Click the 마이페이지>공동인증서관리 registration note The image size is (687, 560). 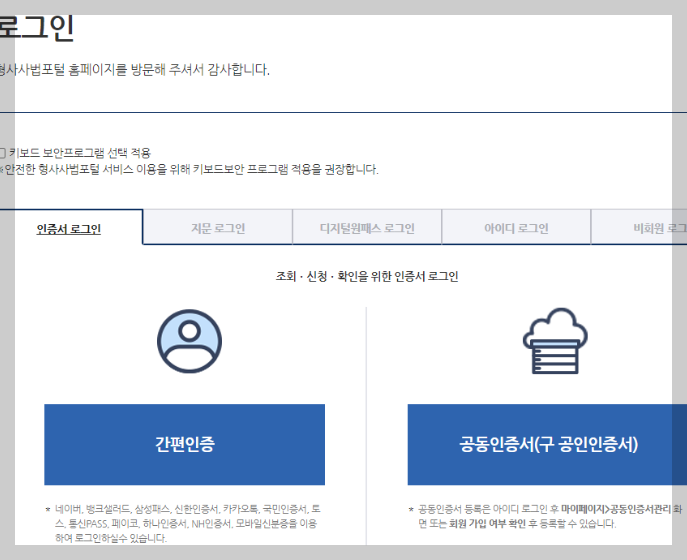pos(545,516)
